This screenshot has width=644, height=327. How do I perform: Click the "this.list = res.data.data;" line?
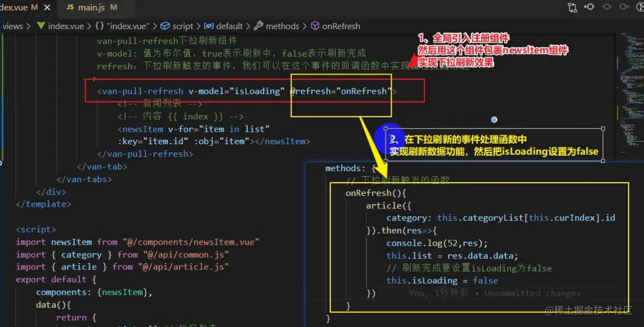coord(452,256)
